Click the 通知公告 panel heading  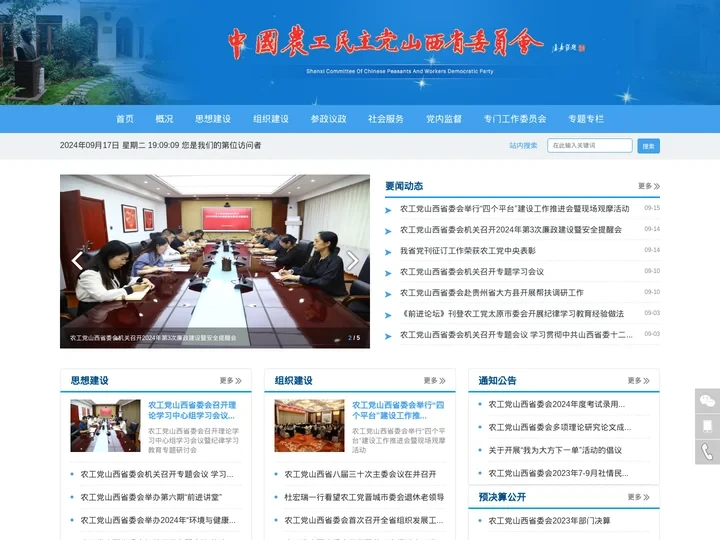click(x=497, y=381)
